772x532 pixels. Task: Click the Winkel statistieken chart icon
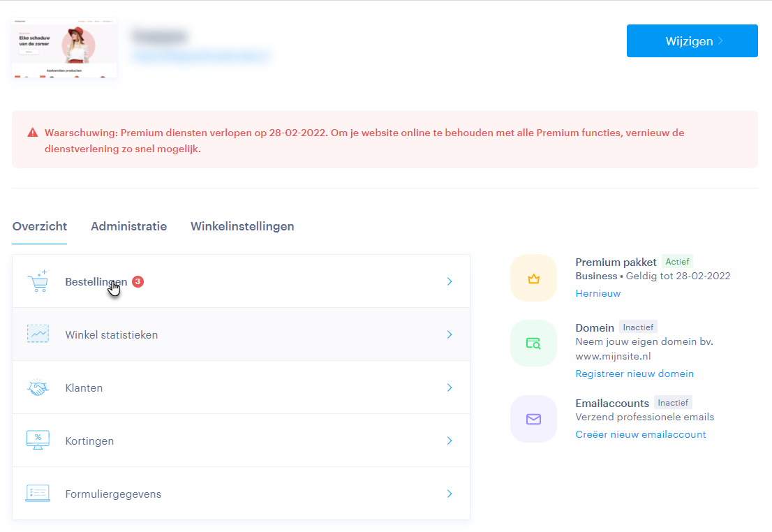point(38,334)
